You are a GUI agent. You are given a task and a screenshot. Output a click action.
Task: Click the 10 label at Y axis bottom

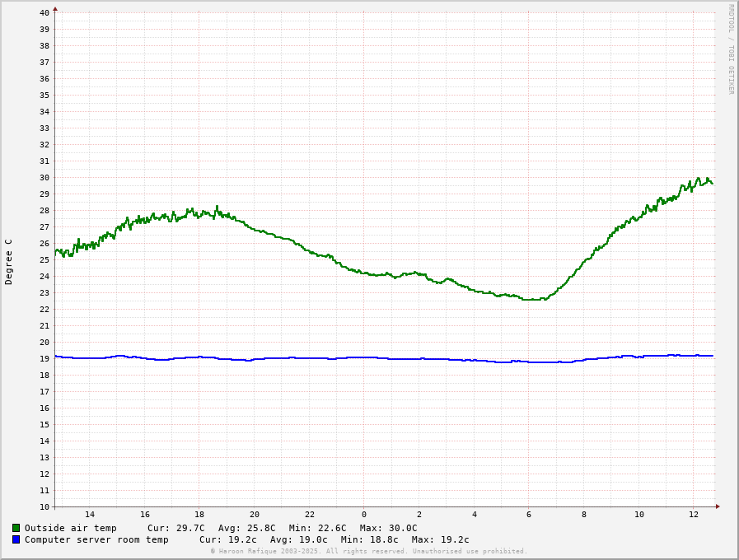click(x=44, y=506)
